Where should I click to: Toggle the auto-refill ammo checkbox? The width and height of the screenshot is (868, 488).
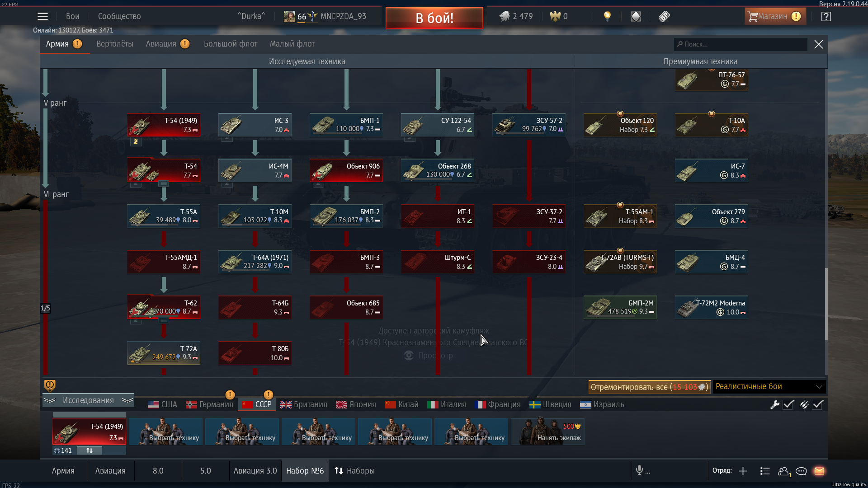pos(818,404)
